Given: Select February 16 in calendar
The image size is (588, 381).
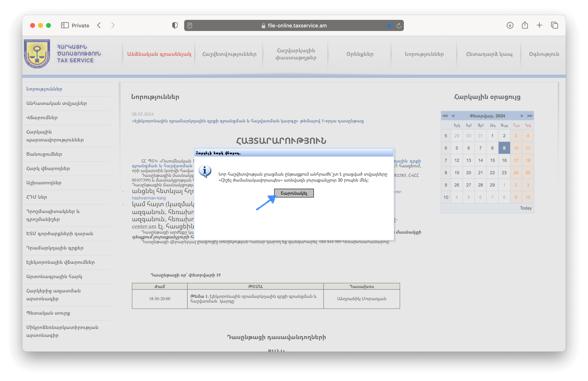Looking at the screenshot, I should (x=504, y=160).
